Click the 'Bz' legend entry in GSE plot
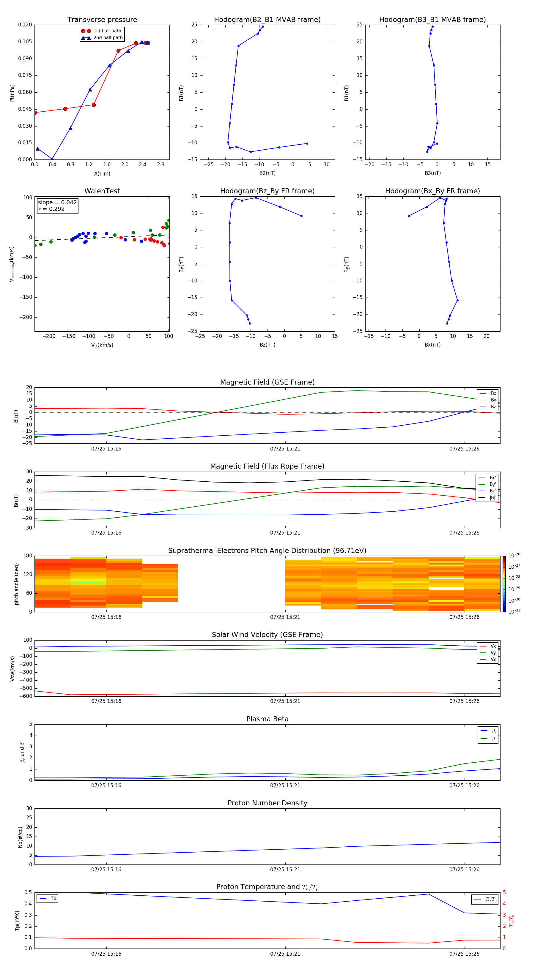Screen dimensions: 535x980 (x=488, y=407)
